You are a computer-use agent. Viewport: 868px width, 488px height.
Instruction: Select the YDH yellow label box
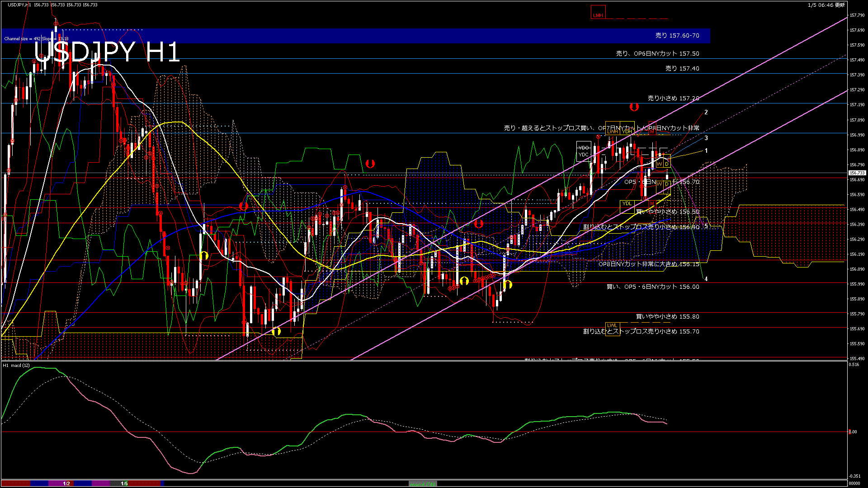point(627,131)
